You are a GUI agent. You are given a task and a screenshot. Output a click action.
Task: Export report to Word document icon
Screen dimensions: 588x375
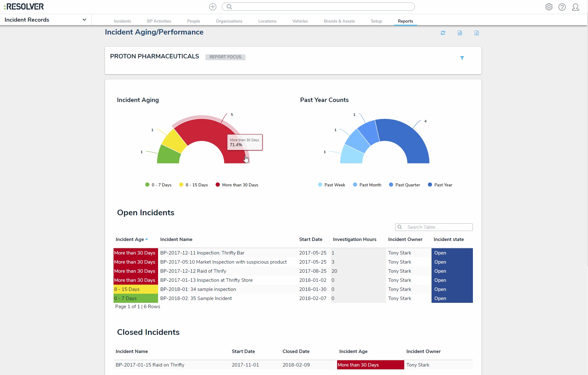[x=460, y=33]
